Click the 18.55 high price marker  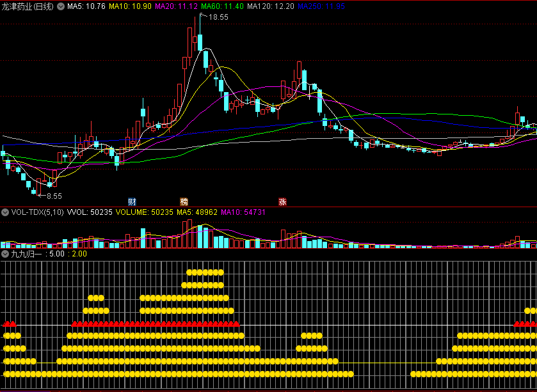[x=218, y=17]
